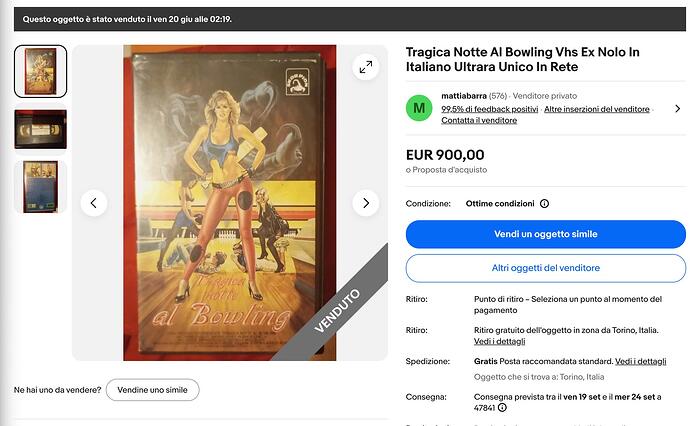Show the previous product image

pos(94,203)
